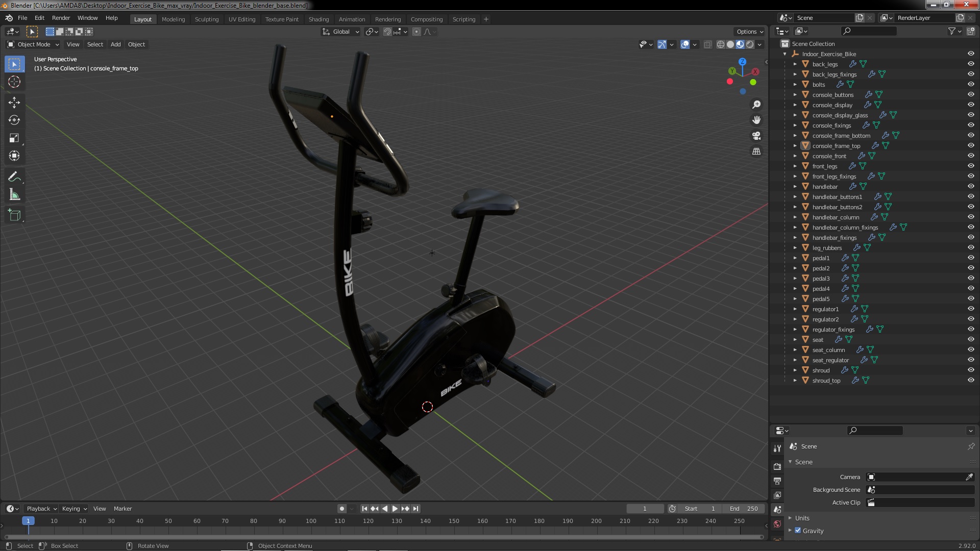Hide shroud_top in the outliner

click(x=971, y=381)
